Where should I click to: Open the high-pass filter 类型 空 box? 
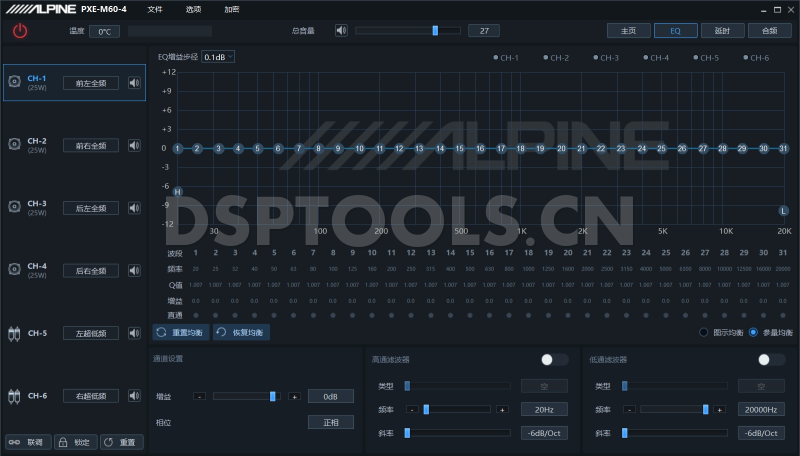click(544, 386)
